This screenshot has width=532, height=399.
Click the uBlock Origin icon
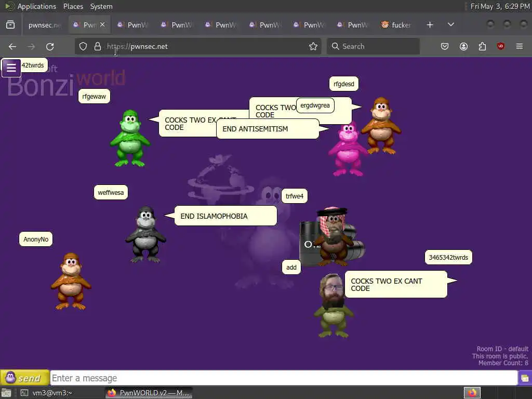pyautogui.click(x=501, y=46)
